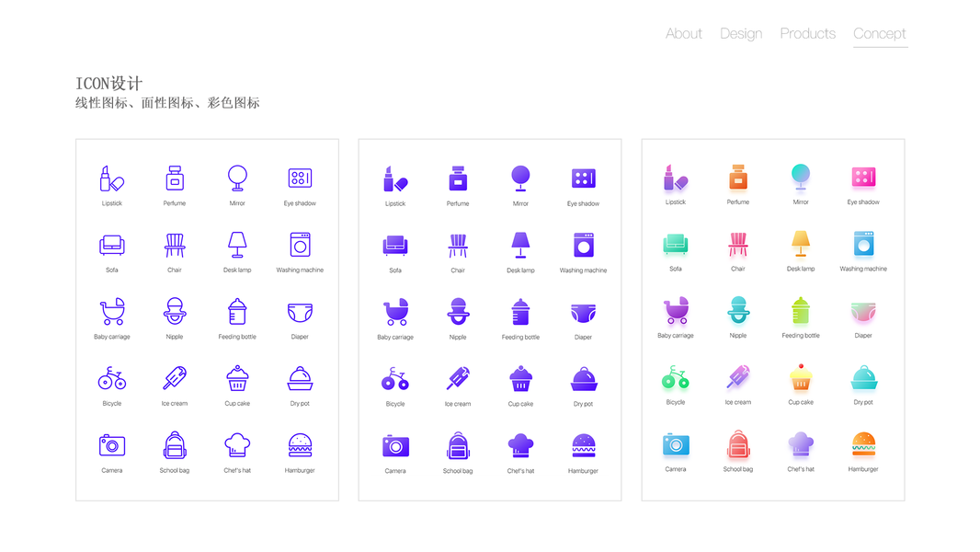Select the outline Eye shadow icon
Image resolution: width=980 pixels, height=552 pixels.
300,178
